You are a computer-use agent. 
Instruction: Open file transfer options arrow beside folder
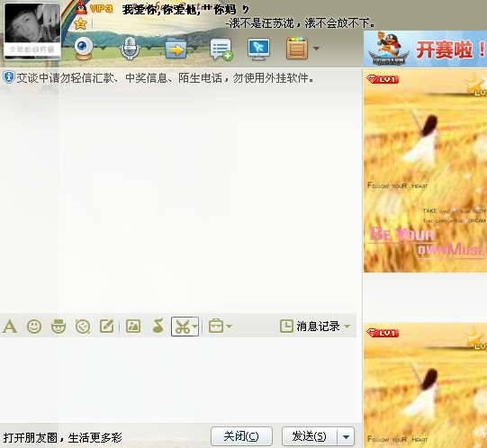pos(195,49)
